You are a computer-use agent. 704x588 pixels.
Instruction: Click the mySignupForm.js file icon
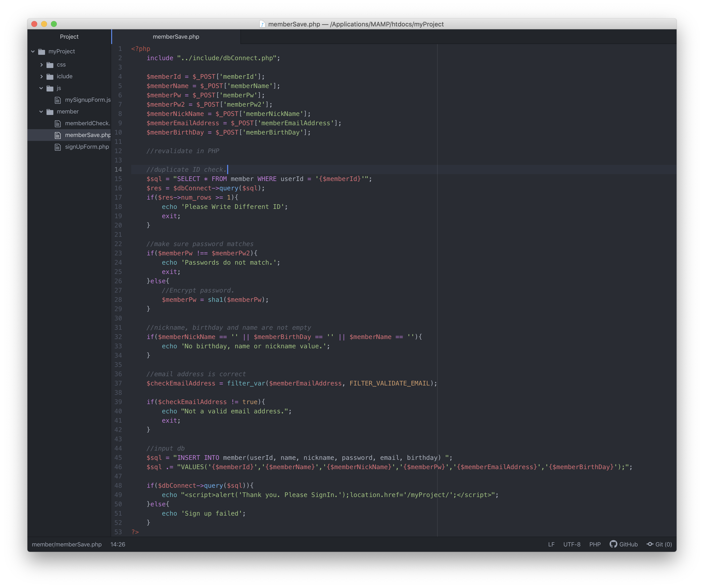coord(58,100)
